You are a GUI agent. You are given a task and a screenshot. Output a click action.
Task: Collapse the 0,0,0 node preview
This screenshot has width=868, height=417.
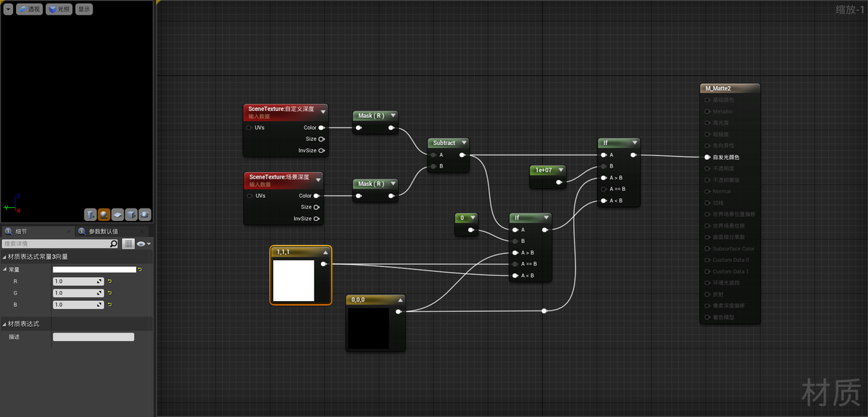tap(399, 300)
